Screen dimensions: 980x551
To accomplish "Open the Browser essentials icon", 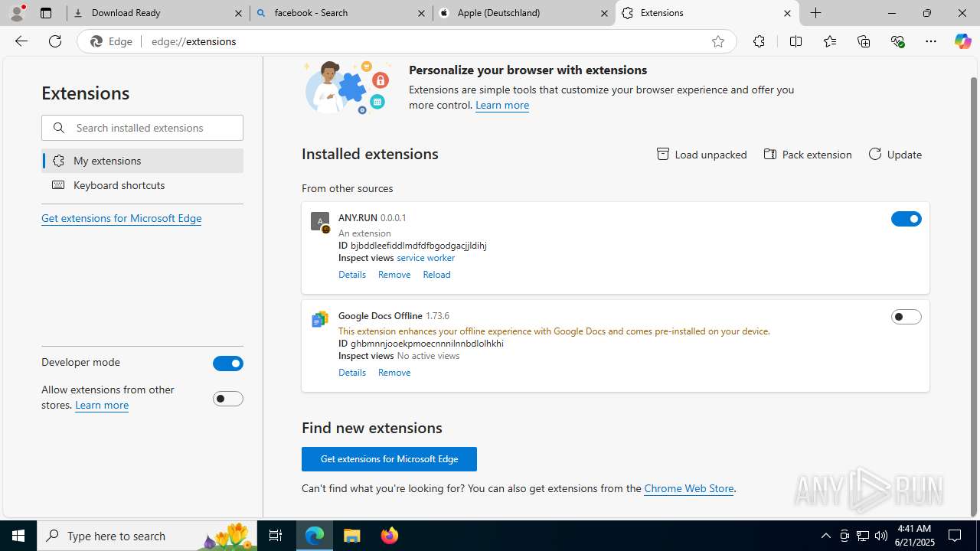I will 897,41.
